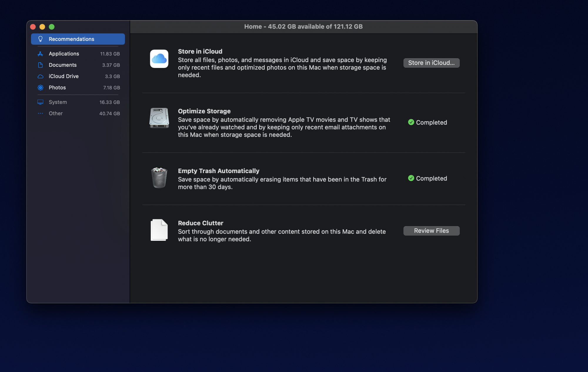Minimize the window with the yellow button
588x372 pixels.
click(42, 27)
